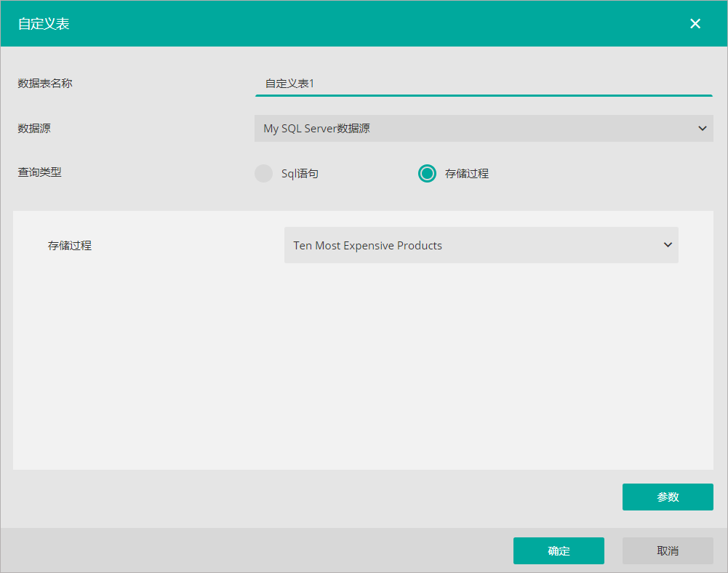Click the 存储过程 query type label text

pos(466,174)
